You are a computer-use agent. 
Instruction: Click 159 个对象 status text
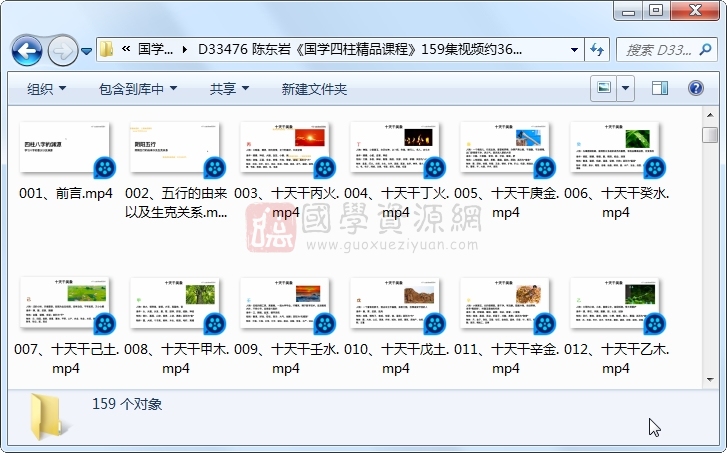pyautogui.click(x=127, y=404)
